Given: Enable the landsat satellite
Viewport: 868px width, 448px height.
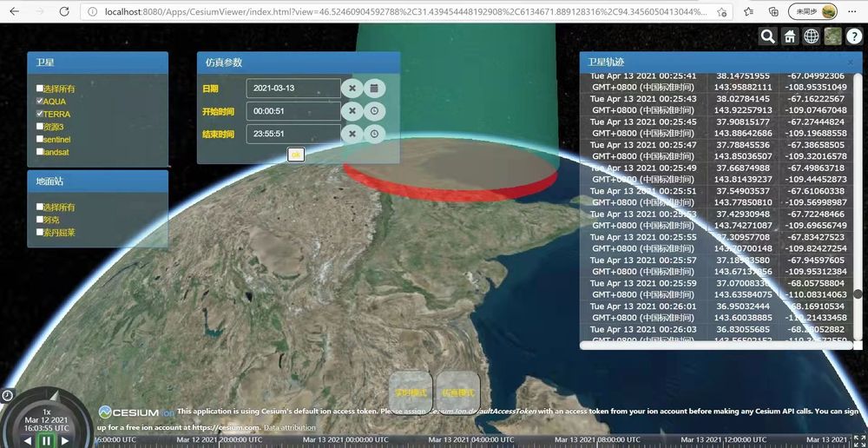Looking at the screenshot, I should pyautogui.click(x=40, y=152).
